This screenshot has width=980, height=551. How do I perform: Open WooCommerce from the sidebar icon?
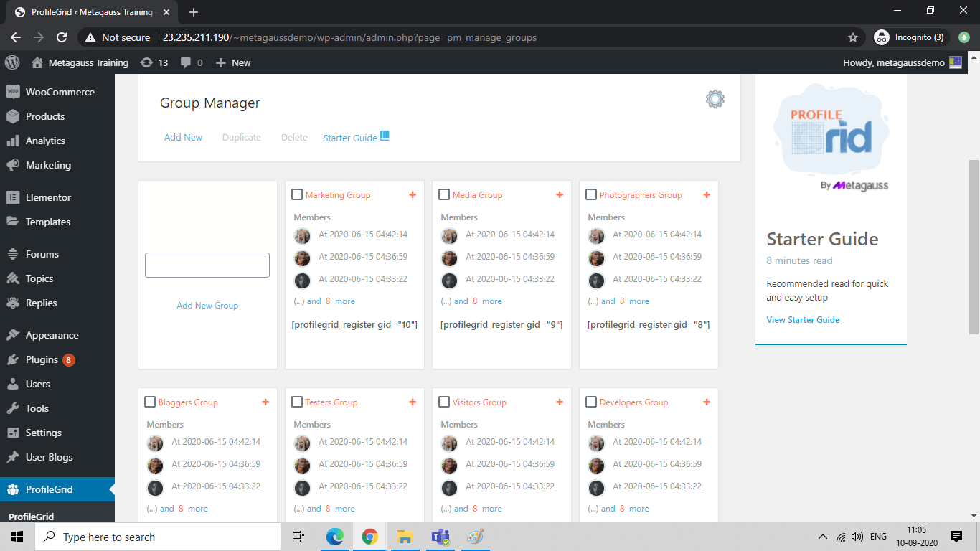(14, 92)
